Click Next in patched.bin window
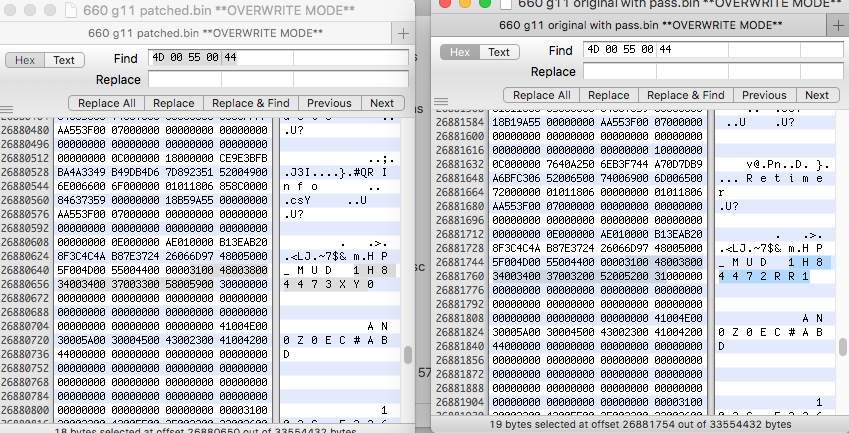Screen dimensions: 849x433 tap(382, 103)
